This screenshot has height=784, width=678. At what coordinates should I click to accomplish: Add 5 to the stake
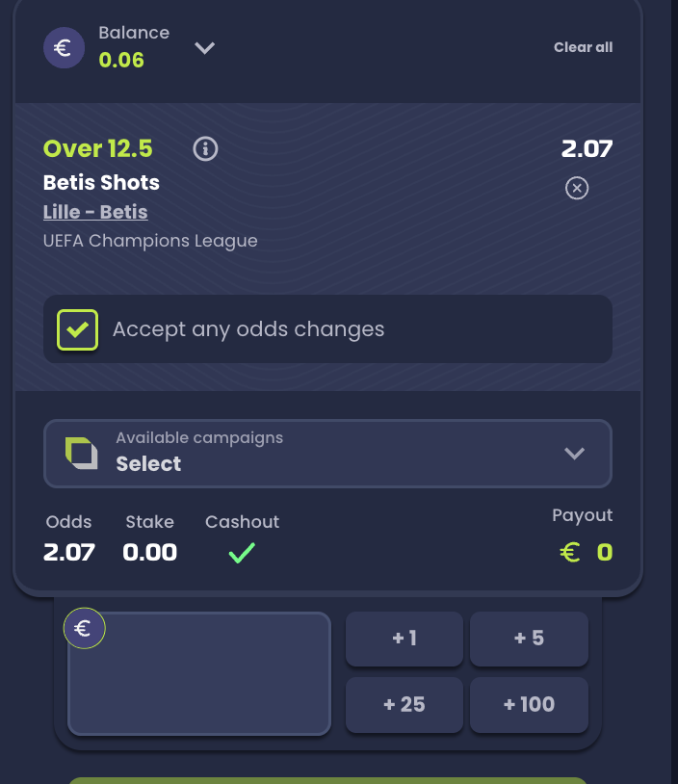(x=529, y=639)
